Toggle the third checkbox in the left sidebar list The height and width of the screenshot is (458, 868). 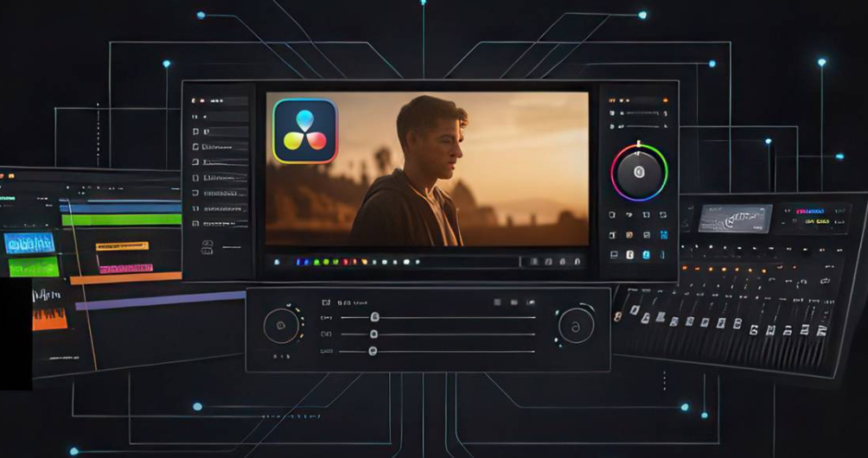pos(196,162)
